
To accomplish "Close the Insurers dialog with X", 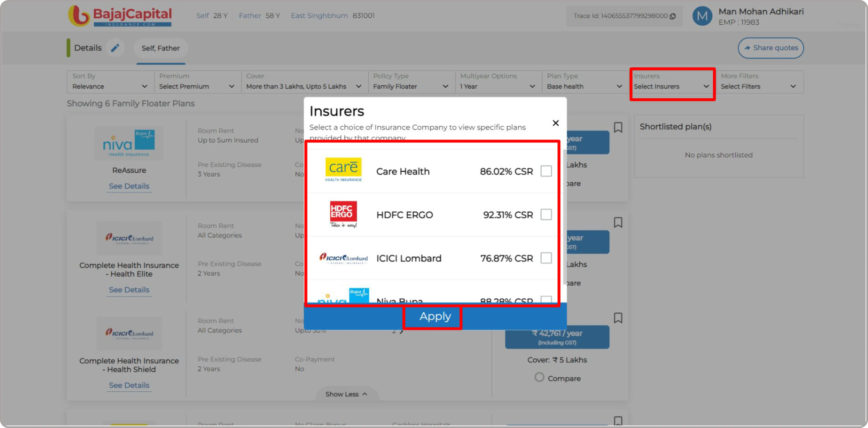I will pos(556,123).
